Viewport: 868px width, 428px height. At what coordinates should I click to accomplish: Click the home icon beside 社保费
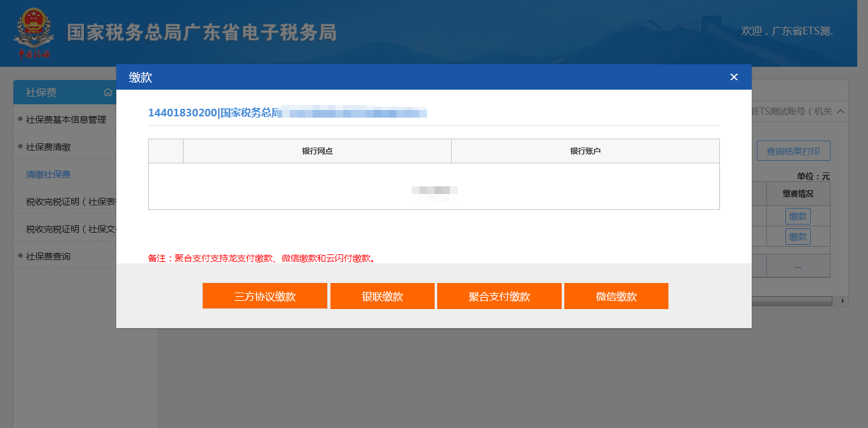108,92
